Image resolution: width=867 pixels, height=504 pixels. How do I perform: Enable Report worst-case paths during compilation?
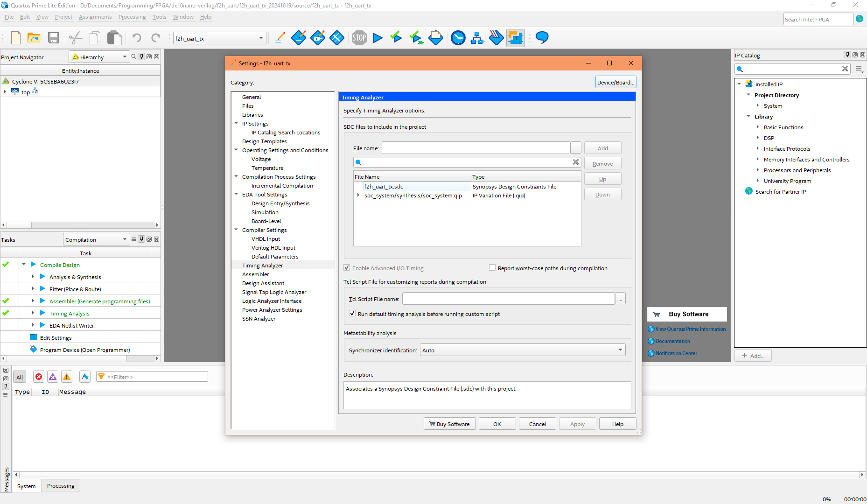click(x=492, y=267)
